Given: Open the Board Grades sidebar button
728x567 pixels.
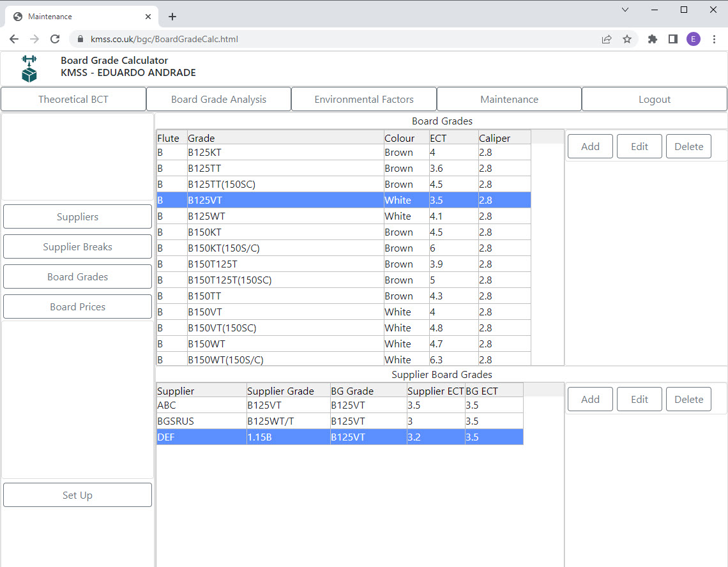Looking at the screenshot, I should point(77,276).
